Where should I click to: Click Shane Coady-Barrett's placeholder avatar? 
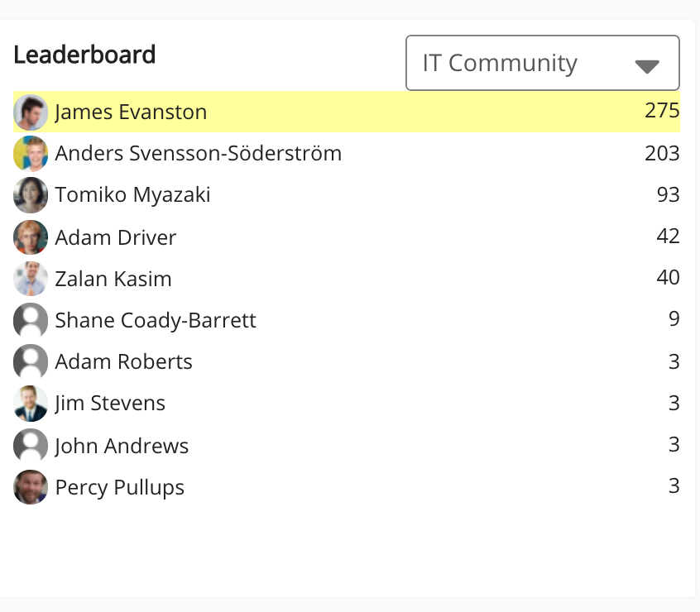[31, 320]
